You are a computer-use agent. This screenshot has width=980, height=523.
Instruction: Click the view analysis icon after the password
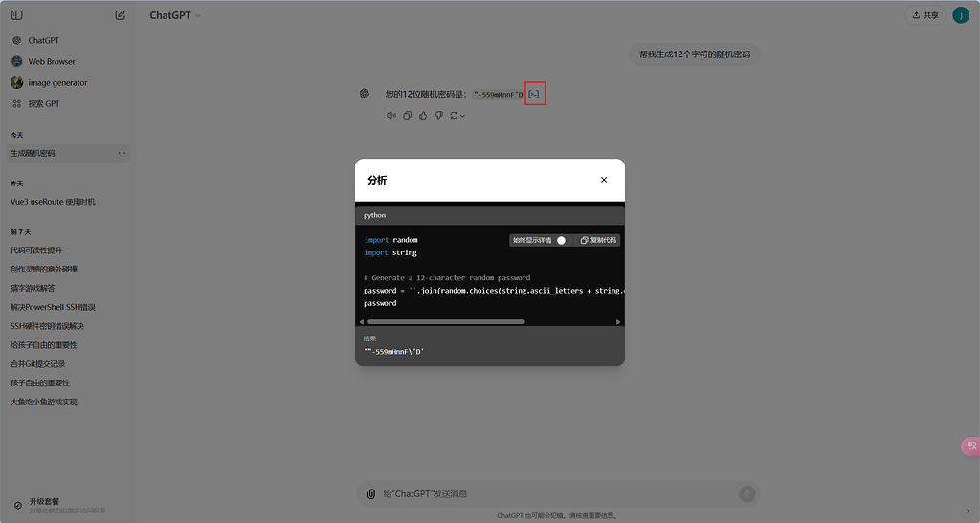534,95
